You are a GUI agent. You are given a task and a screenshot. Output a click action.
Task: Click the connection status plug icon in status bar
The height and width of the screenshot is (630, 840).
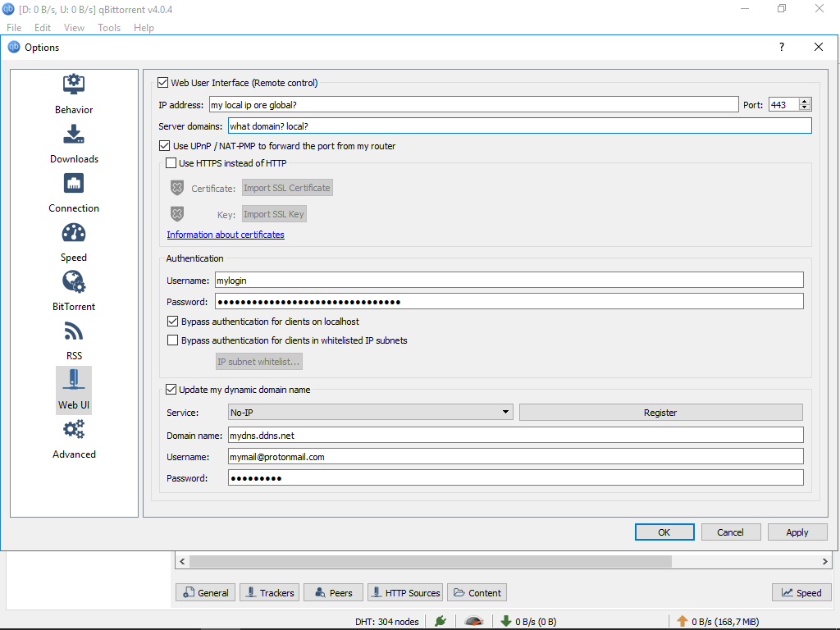point(441,621)
